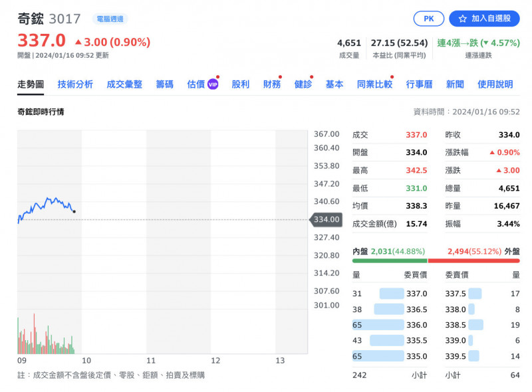Click the 開盤 value 334.0

[416, 153]
